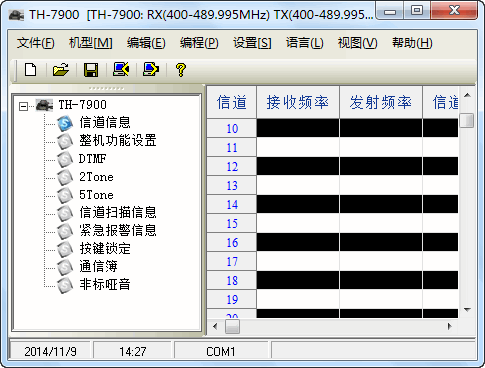Select 非标哑音 tree item
This screenshot has height=368, width=485.
click(105, 284)
